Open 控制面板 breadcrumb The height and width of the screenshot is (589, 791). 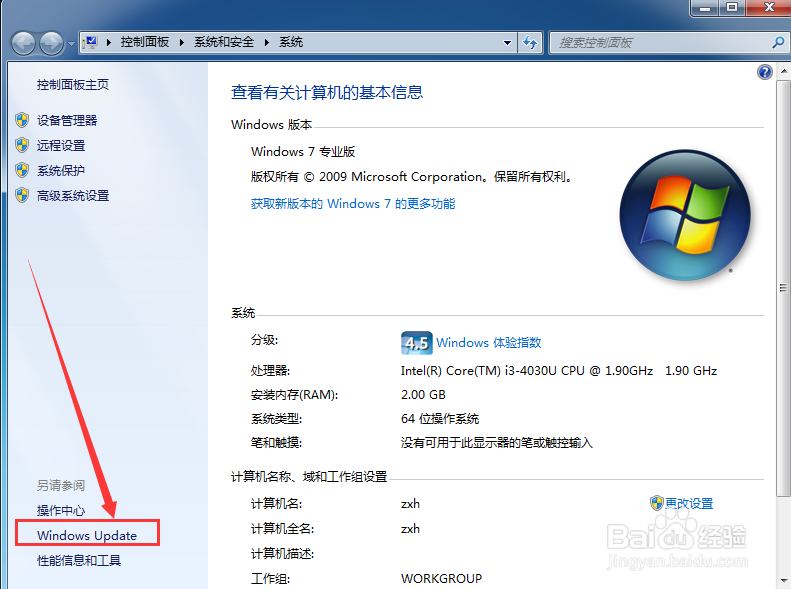click(145, 42)
